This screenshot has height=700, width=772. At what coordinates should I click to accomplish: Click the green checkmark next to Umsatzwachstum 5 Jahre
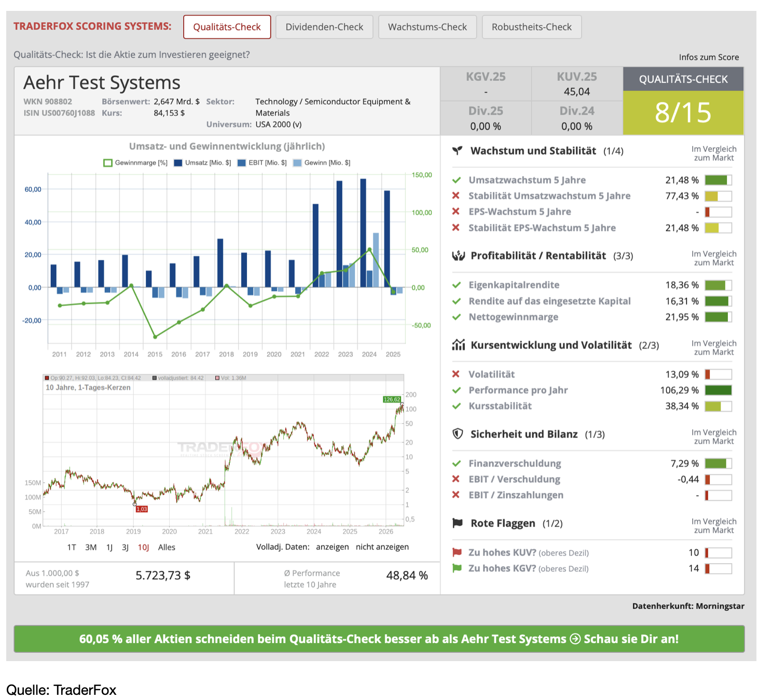pyautogui.click(x=457, y=180)
